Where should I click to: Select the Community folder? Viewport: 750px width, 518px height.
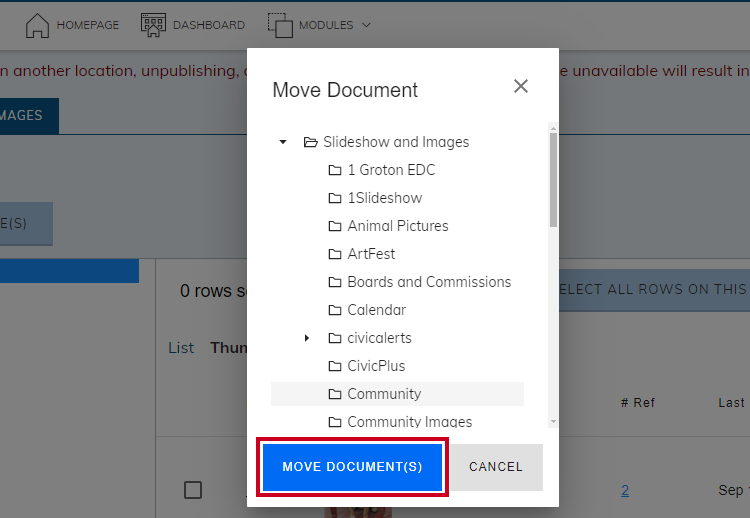397,394
